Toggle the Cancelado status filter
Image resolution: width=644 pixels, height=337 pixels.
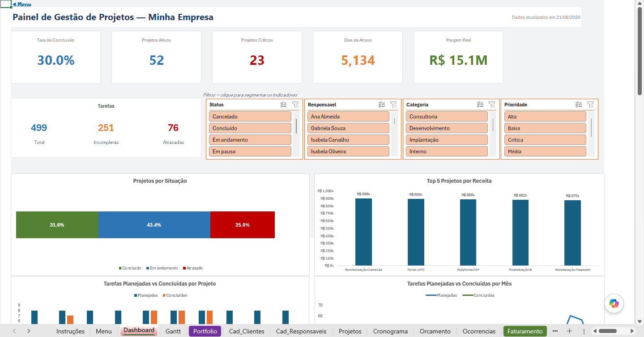250,117
